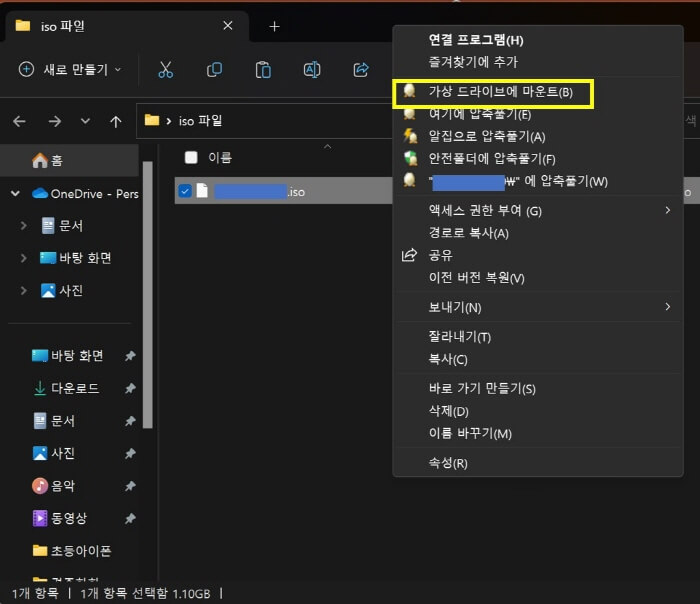This screenshot has width=700, height=604.
Task: Click the Cut scissors icon in toolbar
Action: coord(166,70)
